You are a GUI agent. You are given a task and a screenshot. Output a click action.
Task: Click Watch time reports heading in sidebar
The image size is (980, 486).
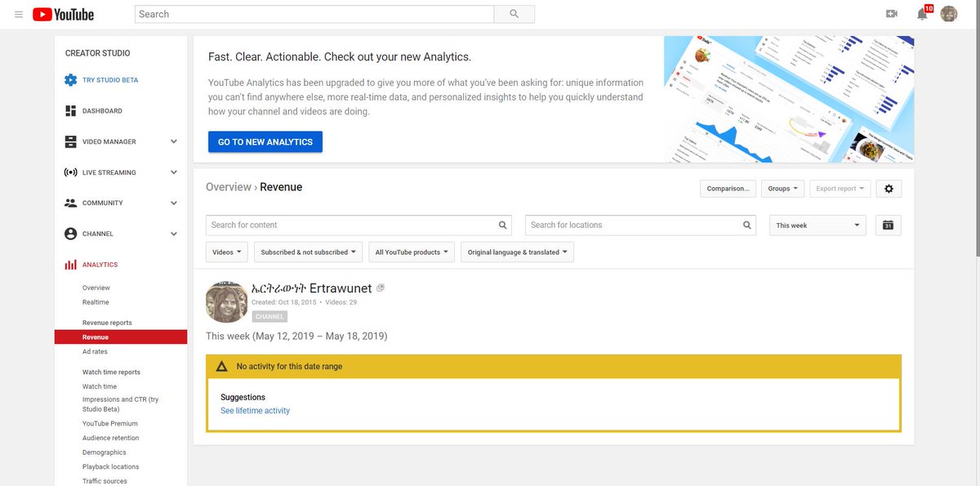[111, 372]
